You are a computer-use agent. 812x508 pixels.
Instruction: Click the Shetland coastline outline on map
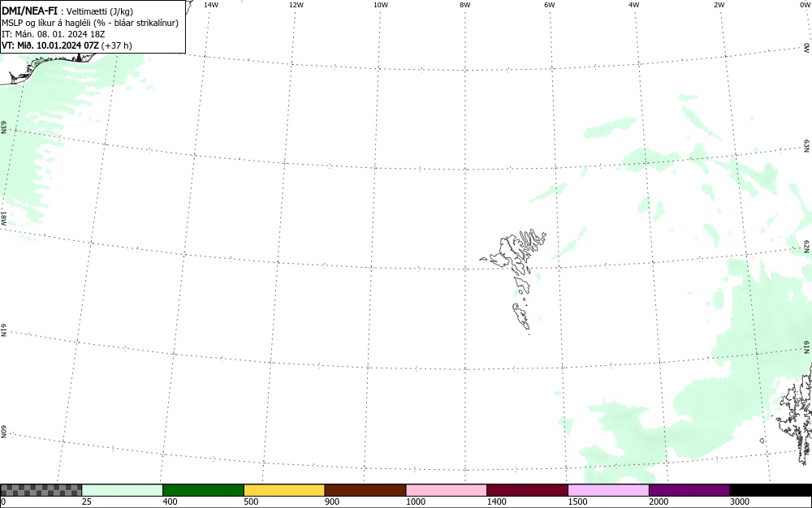795,414
